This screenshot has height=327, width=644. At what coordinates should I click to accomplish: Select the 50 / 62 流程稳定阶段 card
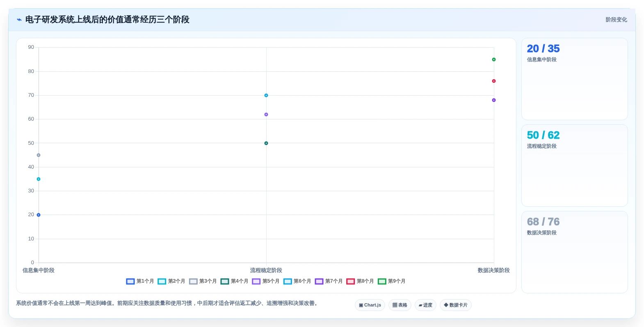click(x=575, y=166)
